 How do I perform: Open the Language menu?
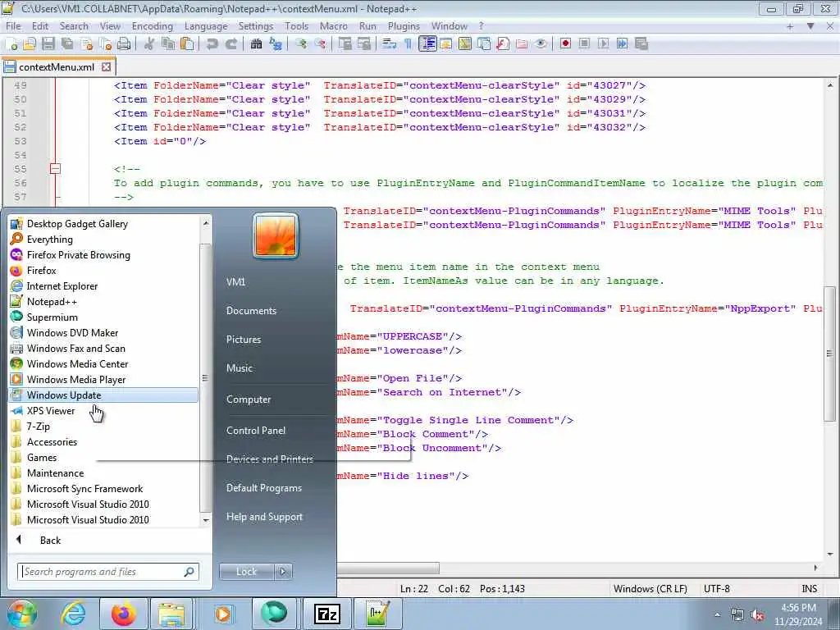click(x=206, y=26)
